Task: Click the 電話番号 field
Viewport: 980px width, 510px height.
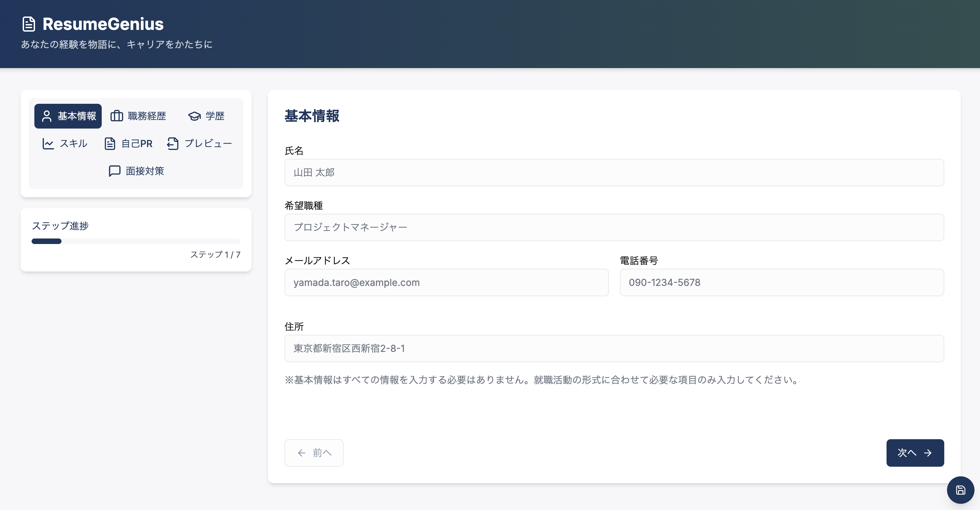Action: point(781,282)
